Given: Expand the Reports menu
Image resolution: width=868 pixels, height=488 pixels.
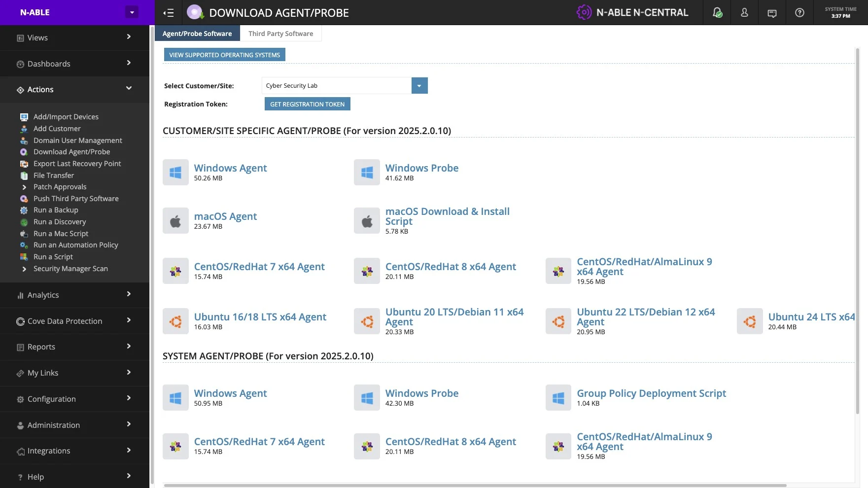Looking at the screenshot, I should click(x=74, y=347).
